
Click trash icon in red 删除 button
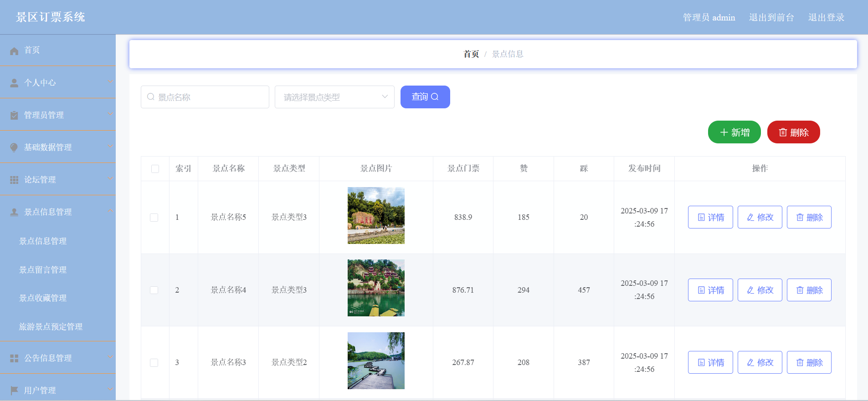coord(783,132)
